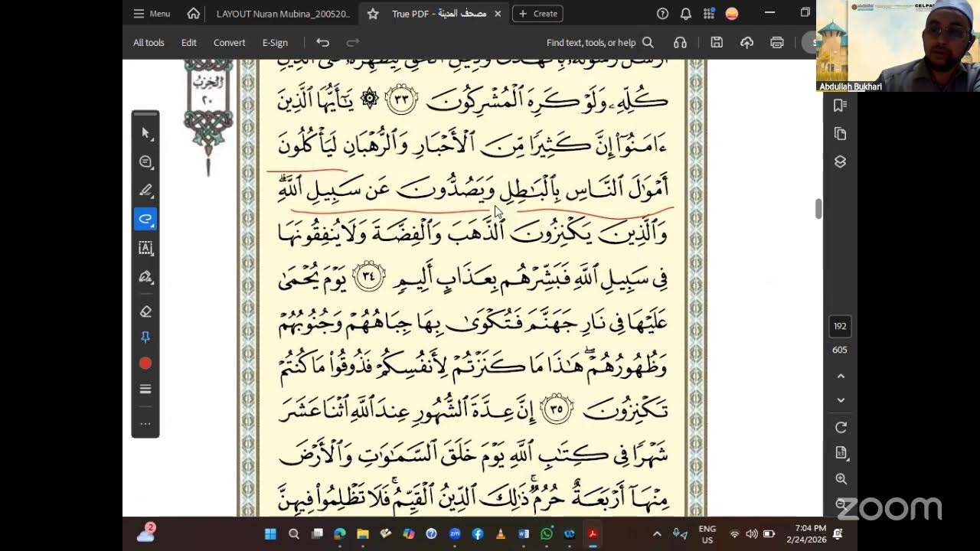Open the Windows Start menu
This screenshot has height=551, width=980.
(x=270, y=534)
